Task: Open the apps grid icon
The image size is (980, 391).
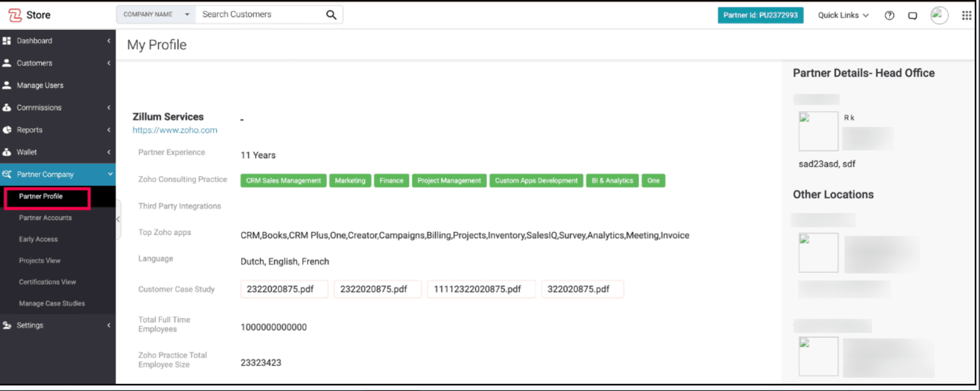Action: point(966,16)
